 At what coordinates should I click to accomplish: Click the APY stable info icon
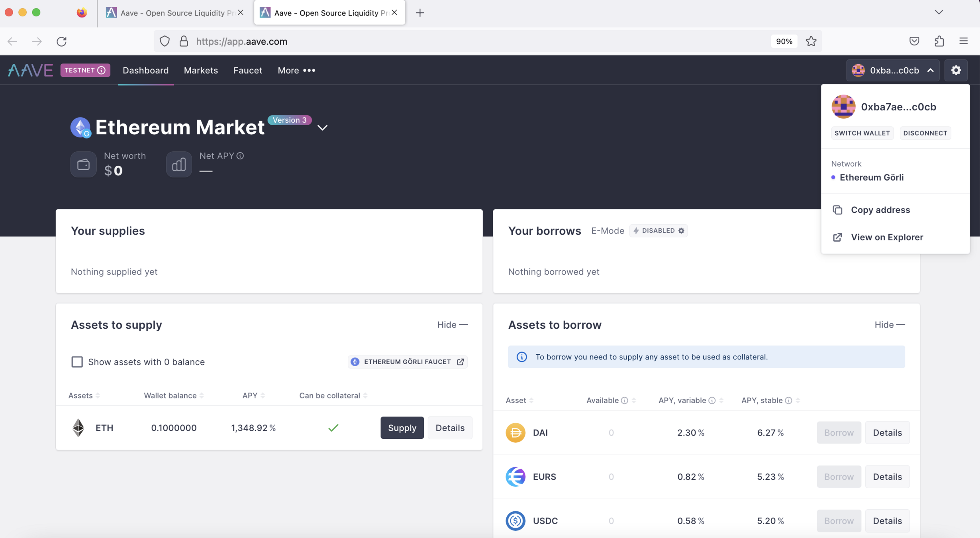coord(788,401)
